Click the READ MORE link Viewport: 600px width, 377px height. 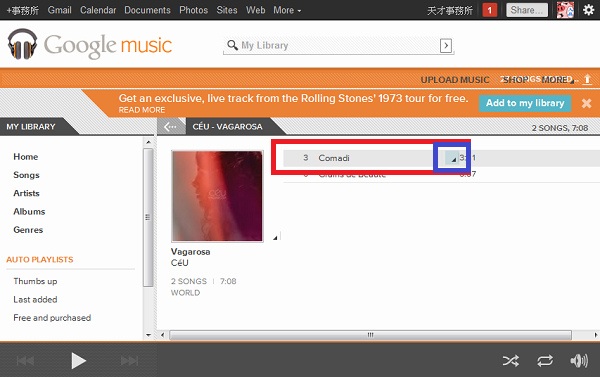tap(142, 110)
